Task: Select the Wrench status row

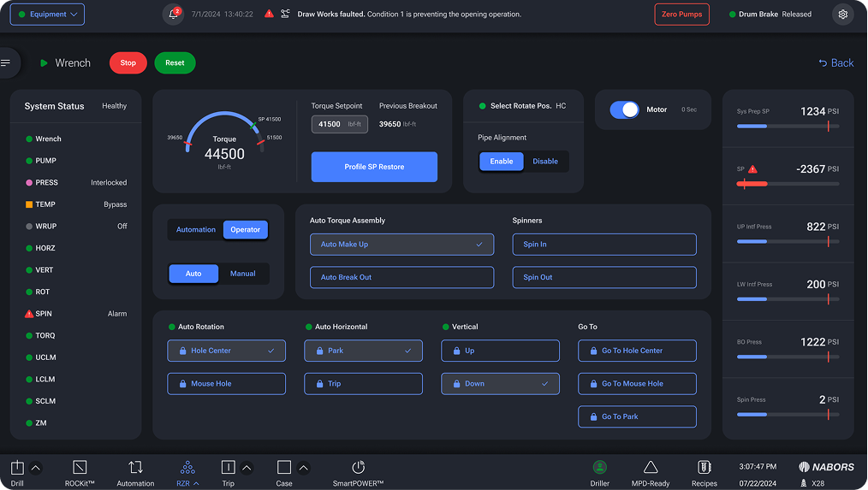Action: coord(76,139)
